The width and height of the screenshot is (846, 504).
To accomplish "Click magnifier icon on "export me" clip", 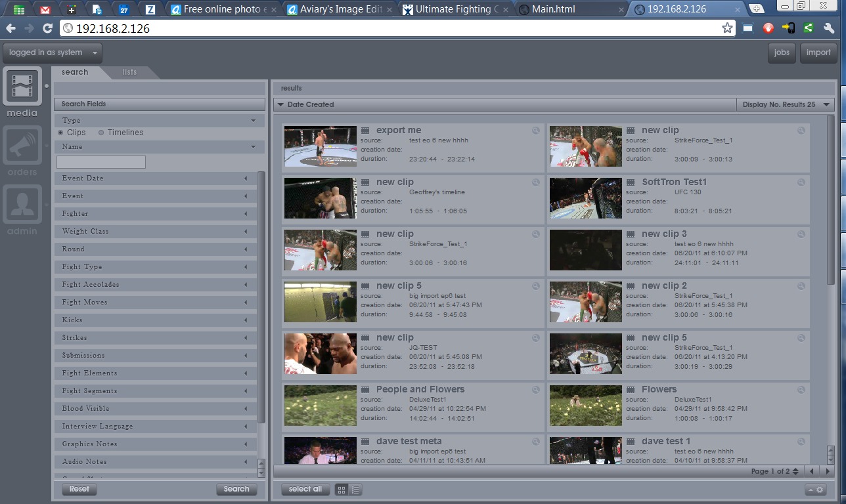I will click(x=536, y=131).
